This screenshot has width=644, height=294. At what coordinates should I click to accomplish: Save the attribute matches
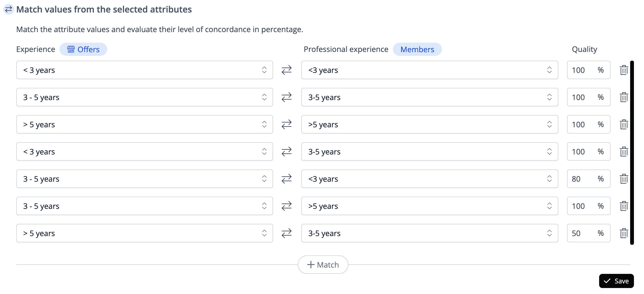pos(616,281)
